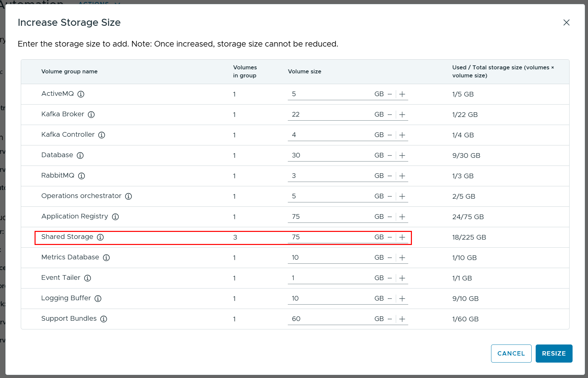Increase Kafka Broker volume size
Viewport: 588px width, 378px height.
pos(402,115)
